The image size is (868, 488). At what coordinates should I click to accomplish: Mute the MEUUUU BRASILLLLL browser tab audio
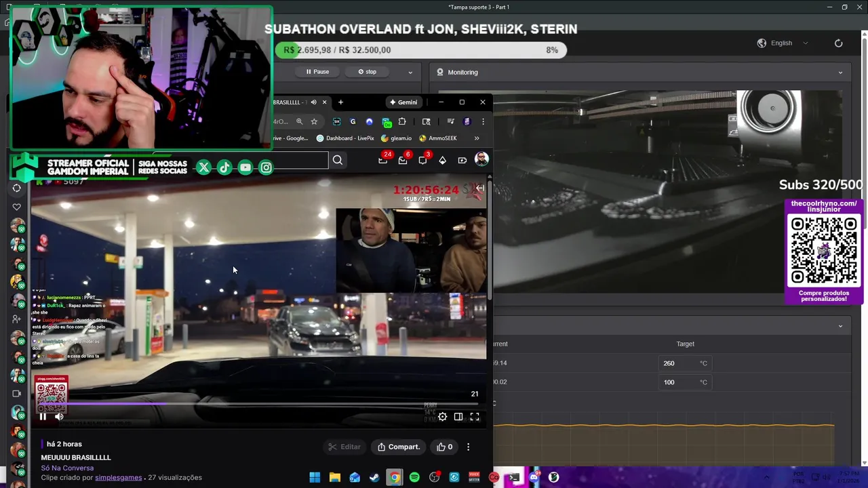pos(313,102)
